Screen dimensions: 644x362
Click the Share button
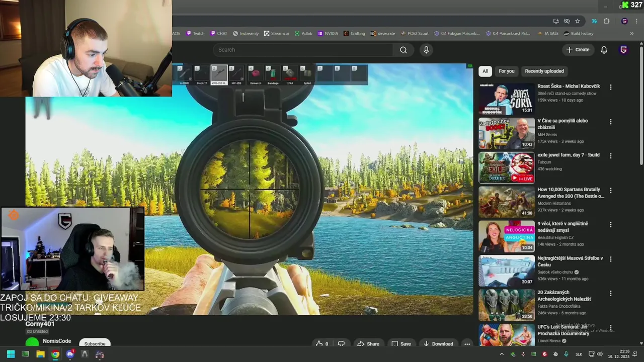(x=368, y=344)
